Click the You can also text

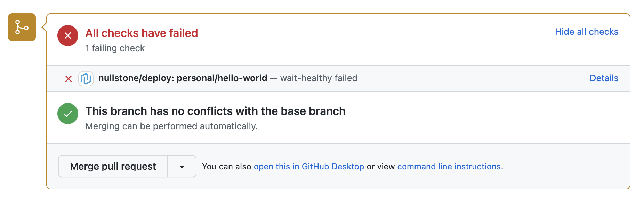pyautogui.click(x=226, y=167)
